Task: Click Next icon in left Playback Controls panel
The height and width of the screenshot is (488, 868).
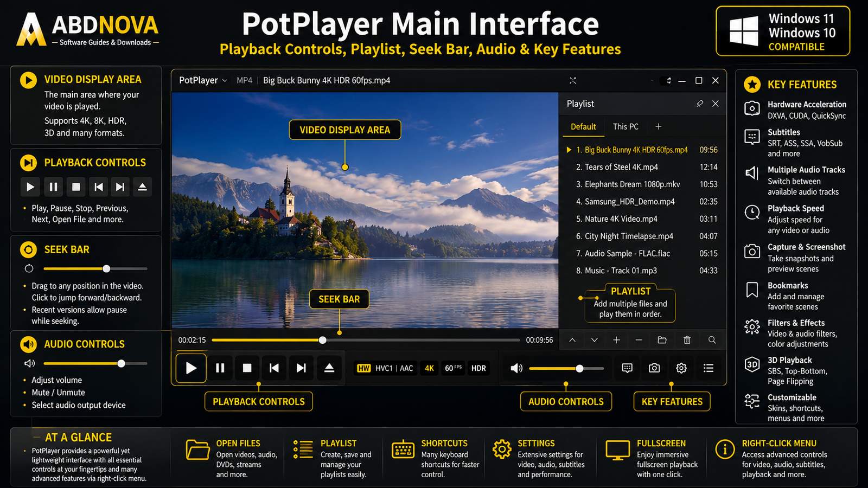Action: pyautogui.click(x=120, y=187)
